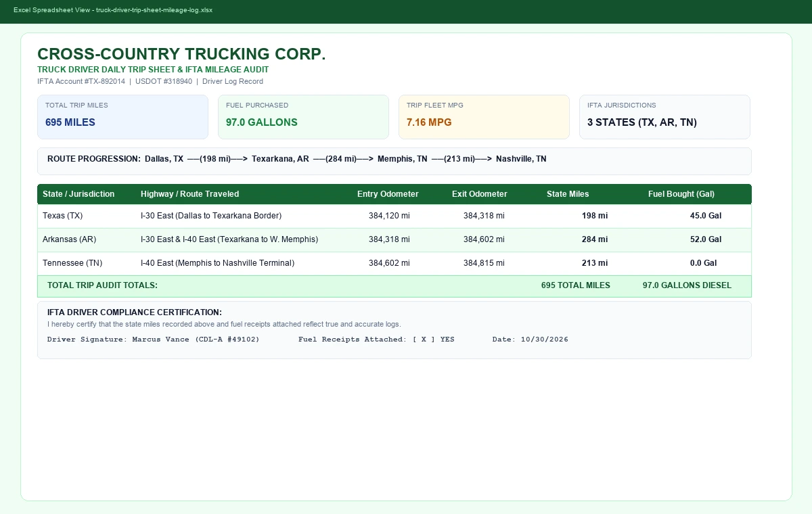The height and width of the screenshot is (514, 812).
Task: Click the 213 mi Tennessee state miles cell
Action: (x=595, y=263)
